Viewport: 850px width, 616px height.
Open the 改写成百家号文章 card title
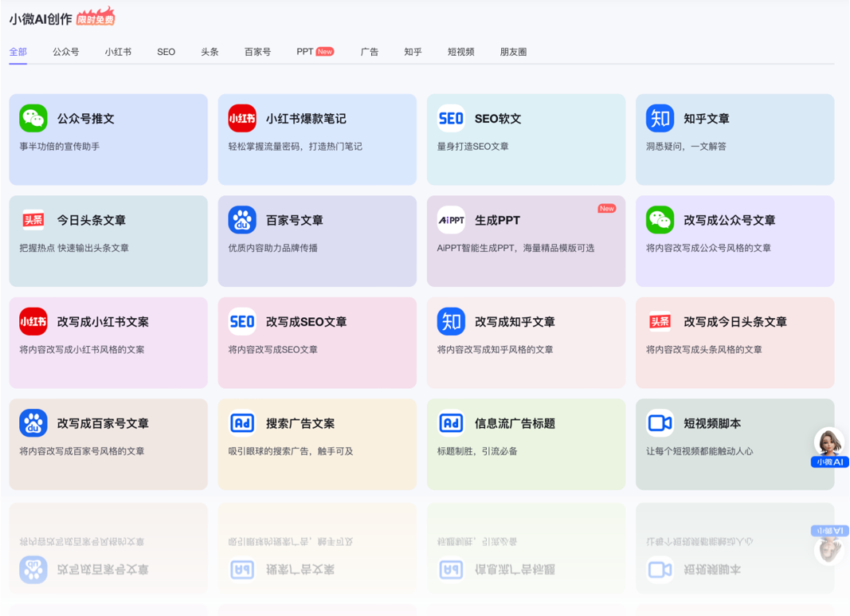point(103,423)
